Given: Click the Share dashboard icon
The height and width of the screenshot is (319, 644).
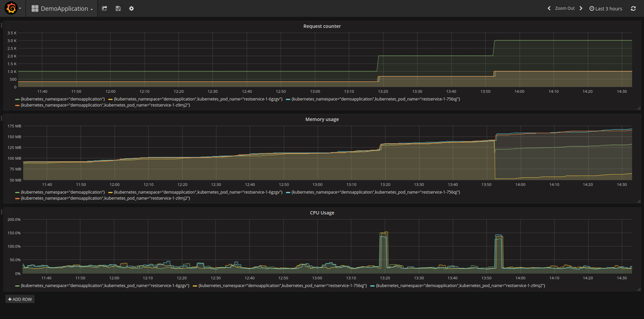Looking at the screenshot, I should pyautogui.click(x=104, y=8).
